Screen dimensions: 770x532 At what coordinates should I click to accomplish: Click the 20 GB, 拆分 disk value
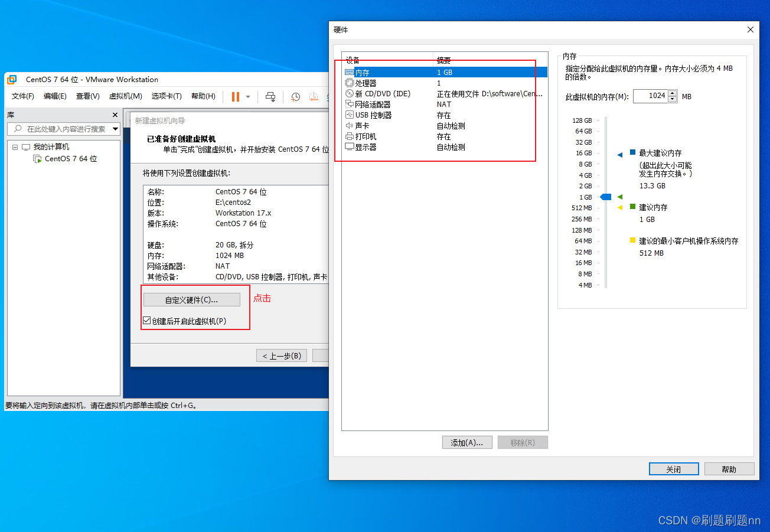pos(234,245)
